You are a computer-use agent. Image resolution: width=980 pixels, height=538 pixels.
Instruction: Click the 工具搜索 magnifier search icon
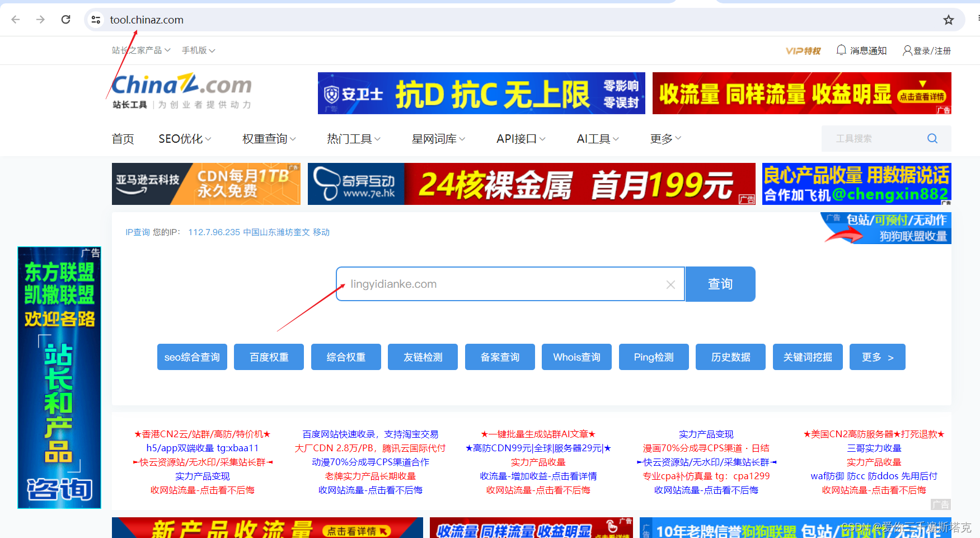click(932, 138)
